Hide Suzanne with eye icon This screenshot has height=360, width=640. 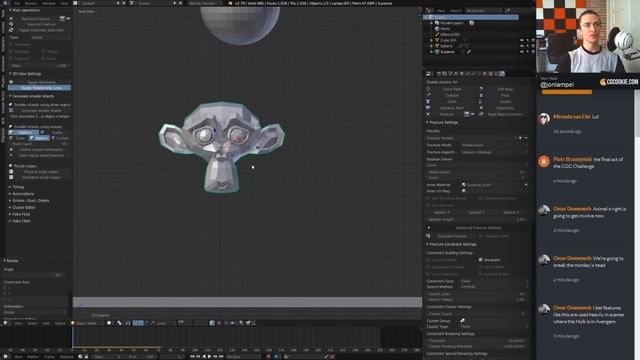point(522,52)
